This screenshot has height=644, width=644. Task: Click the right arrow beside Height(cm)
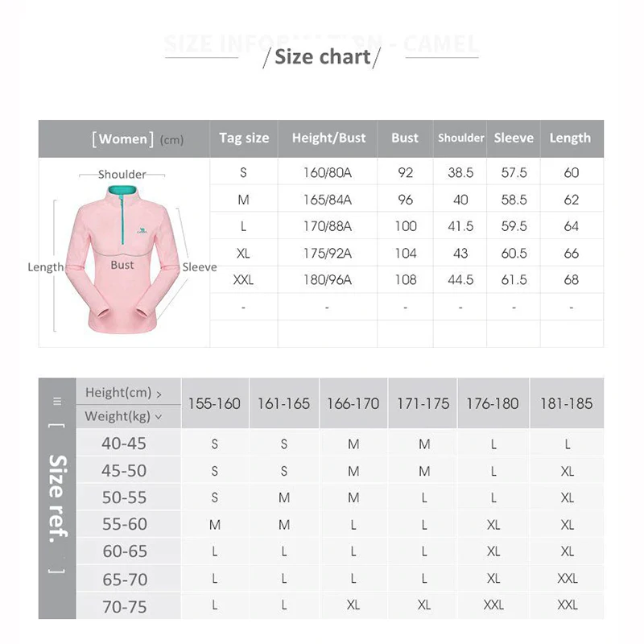(159, 394)
